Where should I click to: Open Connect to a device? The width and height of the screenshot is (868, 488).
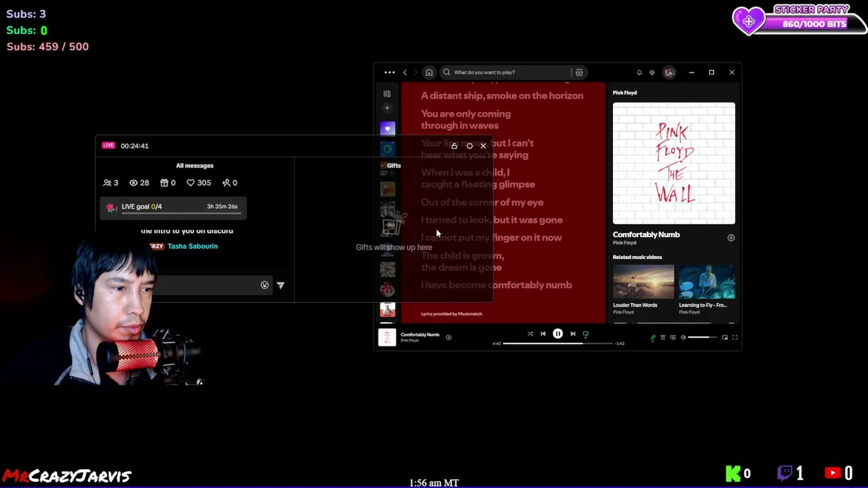point(673,338)
